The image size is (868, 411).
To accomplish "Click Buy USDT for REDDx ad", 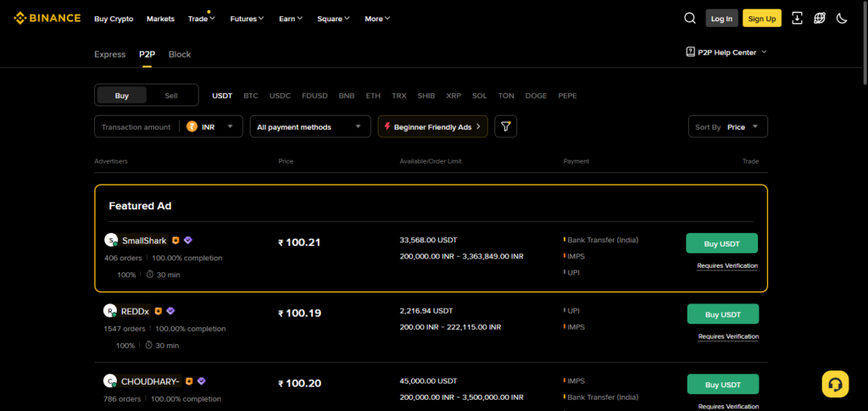I will coord(723,314).
